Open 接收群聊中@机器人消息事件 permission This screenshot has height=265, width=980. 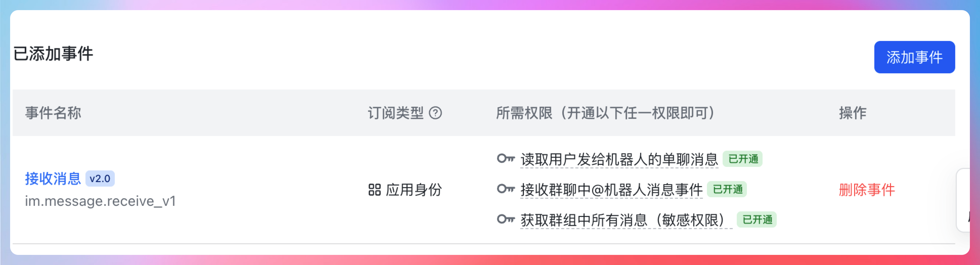611,190
